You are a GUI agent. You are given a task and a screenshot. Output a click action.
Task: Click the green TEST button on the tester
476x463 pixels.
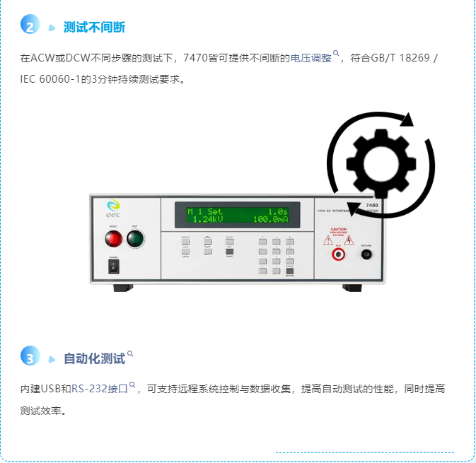(x=135, y=239)
